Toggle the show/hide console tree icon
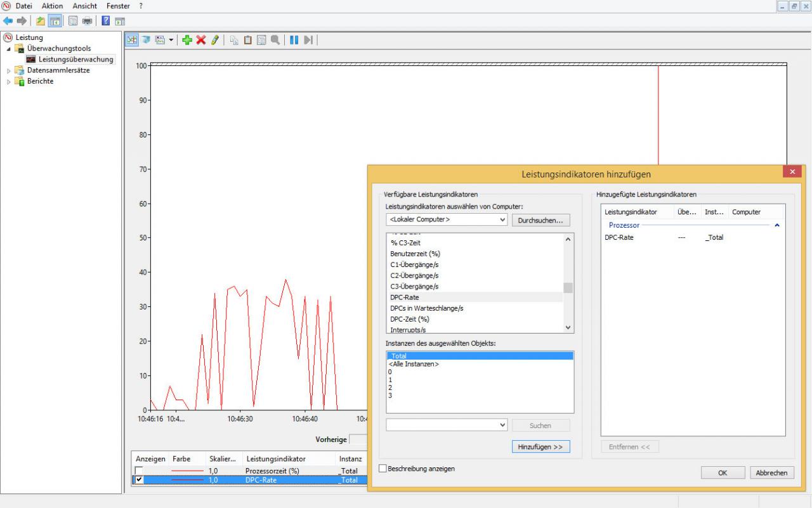 pyautogui.click(x=55, y=21)
